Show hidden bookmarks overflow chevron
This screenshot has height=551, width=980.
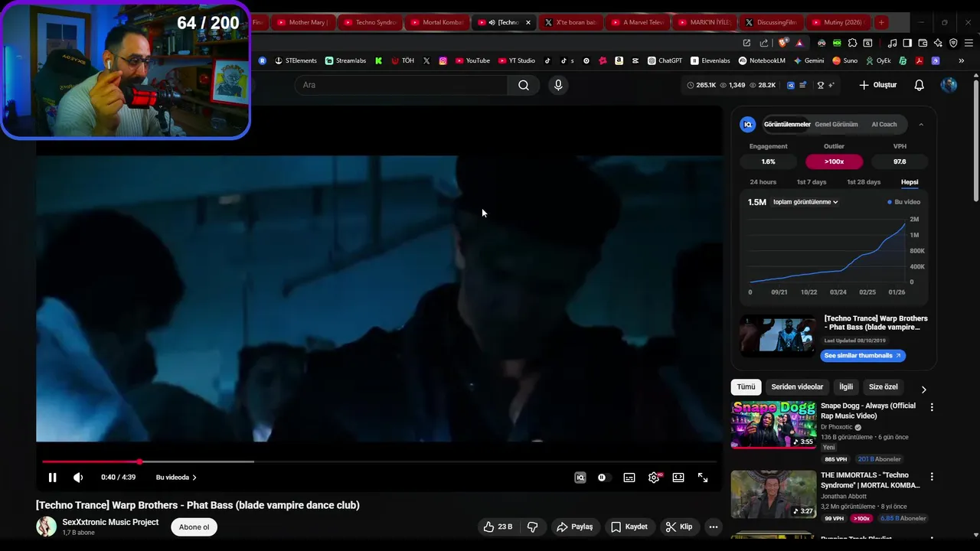961,60
